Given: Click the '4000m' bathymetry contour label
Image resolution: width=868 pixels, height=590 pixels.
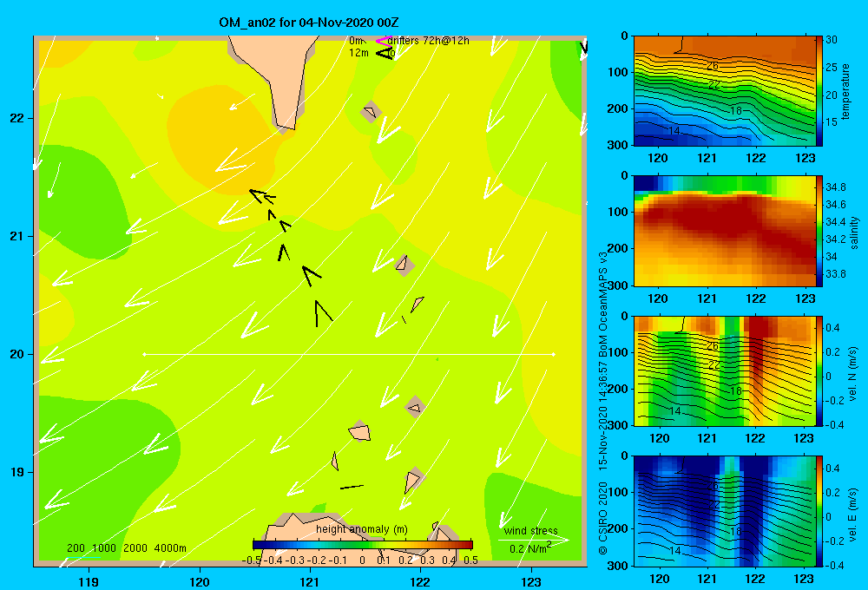Looking at the screenshot, I should click(x=170, y=548).
